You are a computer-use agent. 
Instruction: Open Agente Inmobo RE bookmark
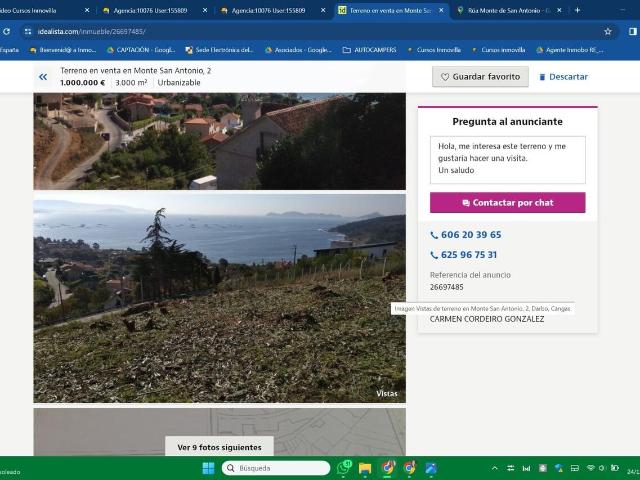pyautogui.click(x=570, y=50)
